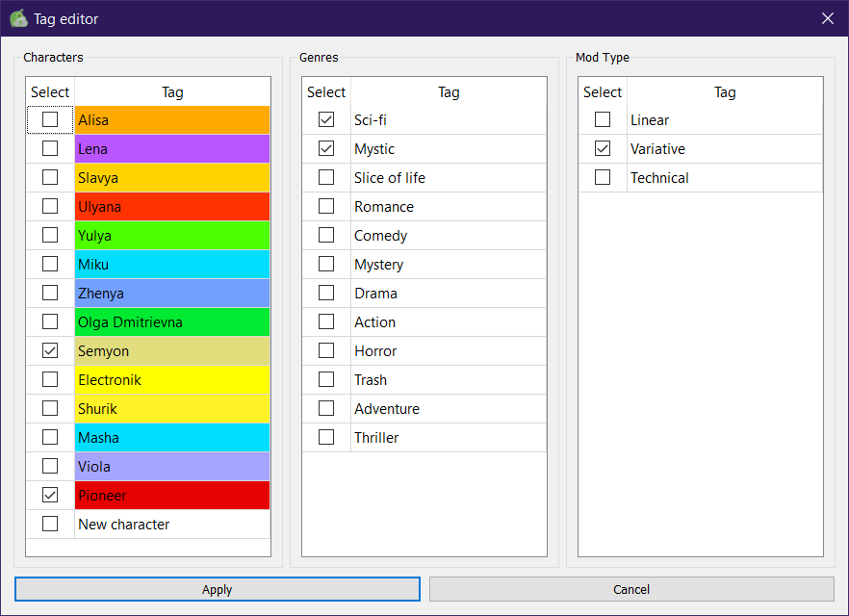This screenshot has height=616, width=849.
Task: Click the Linear tag text
Action: tap(650, 119)
